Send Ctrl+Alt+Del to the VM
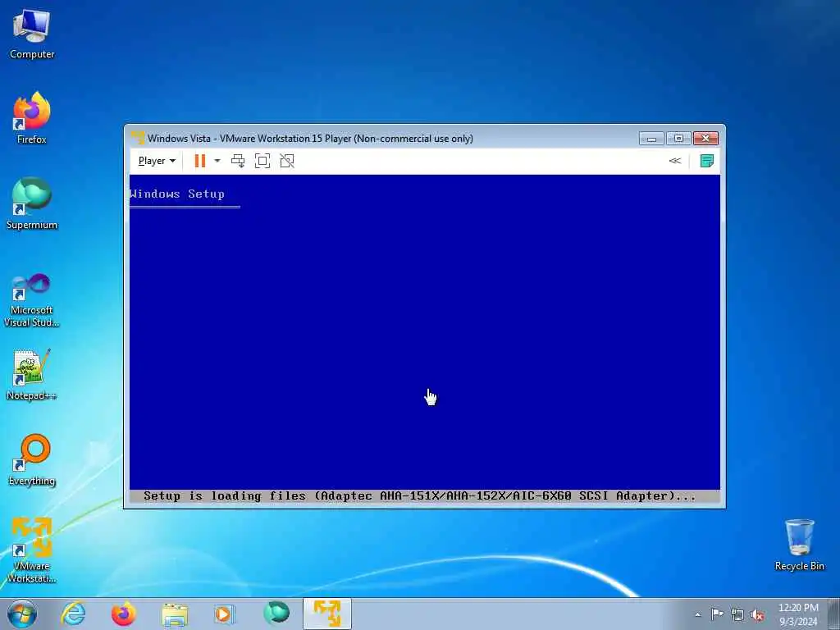Screen dimensions: 840x630 (238, 161)
